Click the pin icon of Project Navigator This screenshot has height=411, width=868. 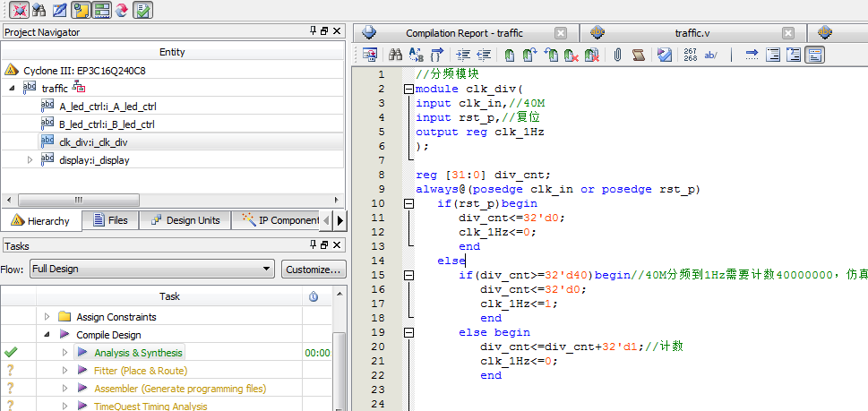(x=311, y=32)
